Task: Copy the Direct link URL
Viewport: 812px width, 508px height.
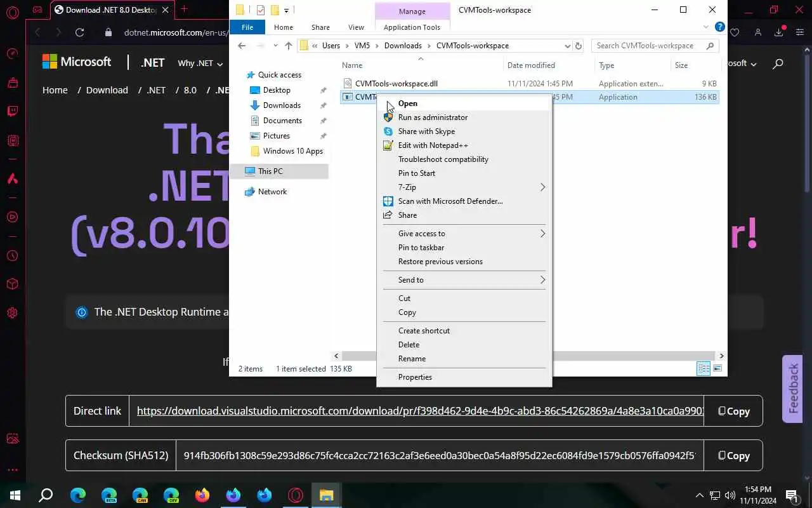Action: [733, 411]
